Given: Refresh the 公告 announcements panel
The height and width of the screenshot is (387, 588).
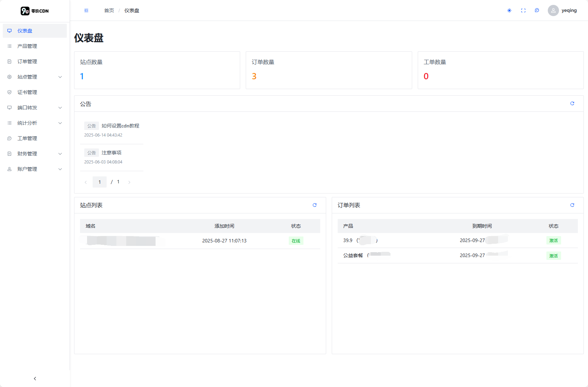Looking at the screenshot, I should (572, 103).
